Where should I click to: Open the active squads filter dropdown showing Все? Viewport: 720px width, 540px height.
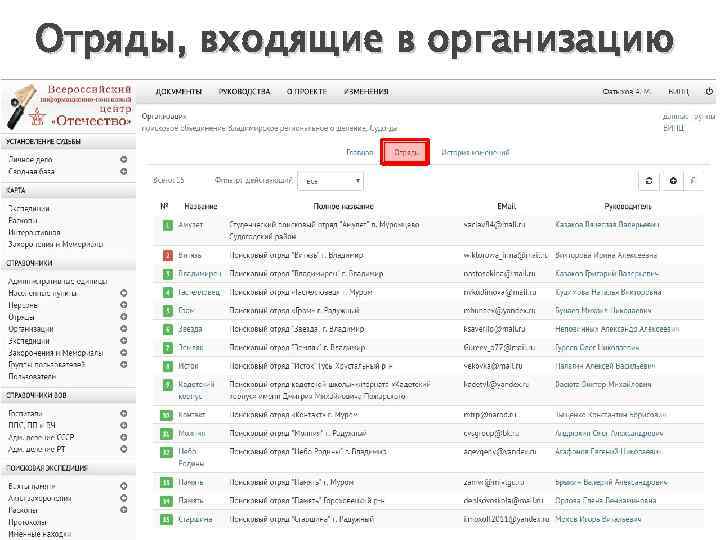pyautogui.click(x=331, y=181)
